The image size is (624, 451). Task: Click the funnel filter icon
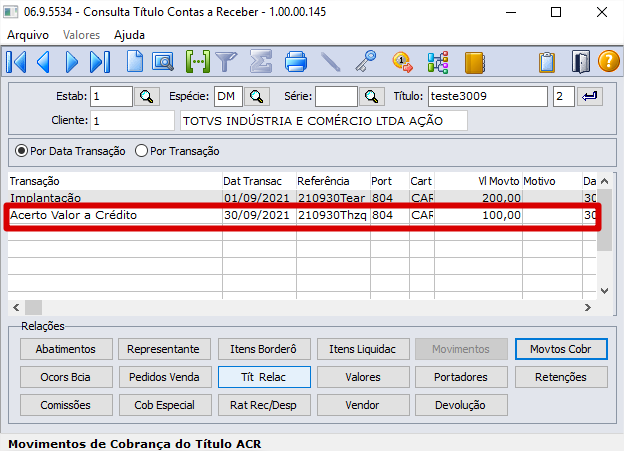pos(226,62)
